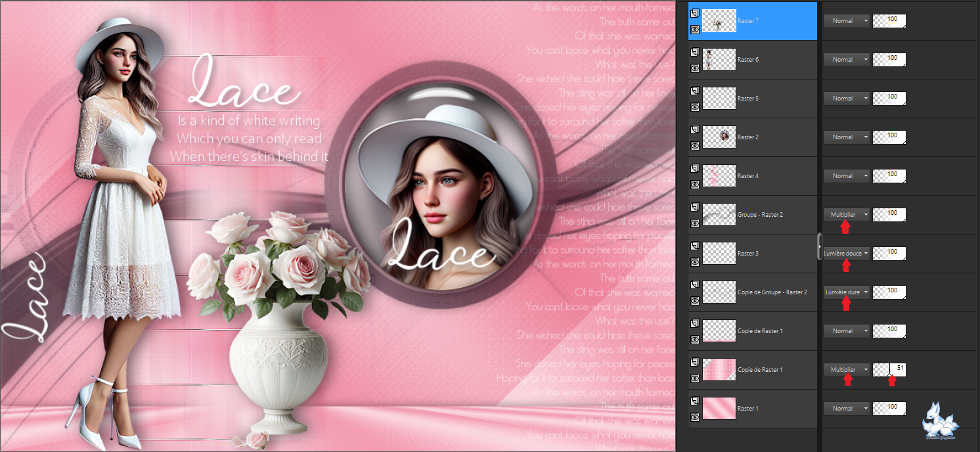
Task: Click the layer type icon of Raster 5
Action: point(695,91)
